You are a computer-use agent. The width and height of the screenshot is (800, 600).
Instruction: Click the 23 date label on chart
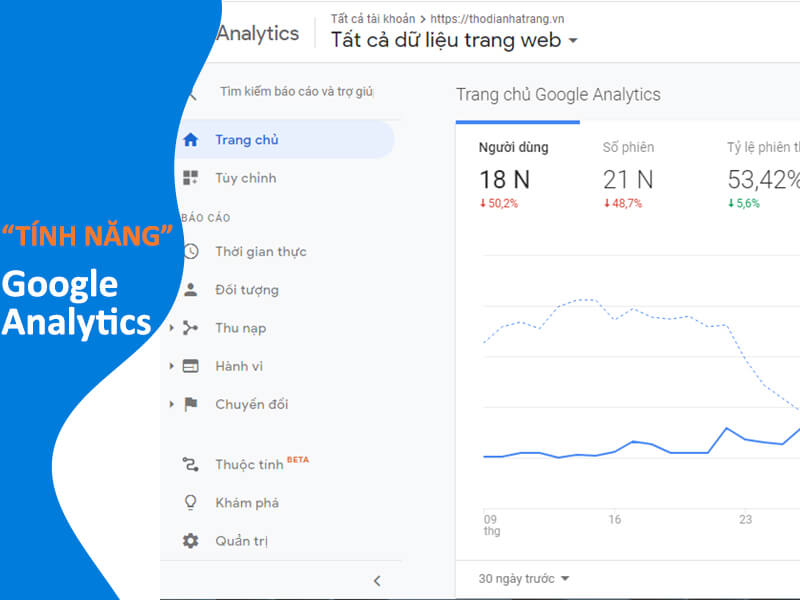[x=745, y=519]
